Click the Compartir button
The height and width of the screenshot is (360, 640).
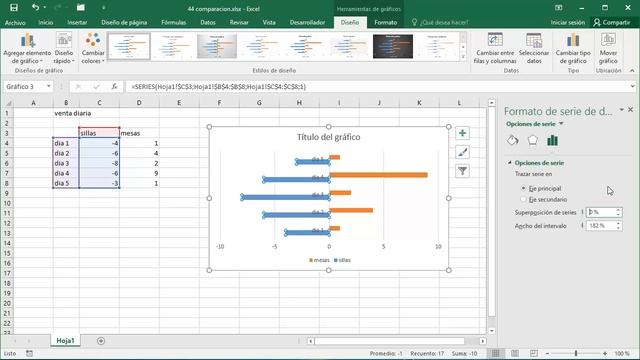point(611,22)
